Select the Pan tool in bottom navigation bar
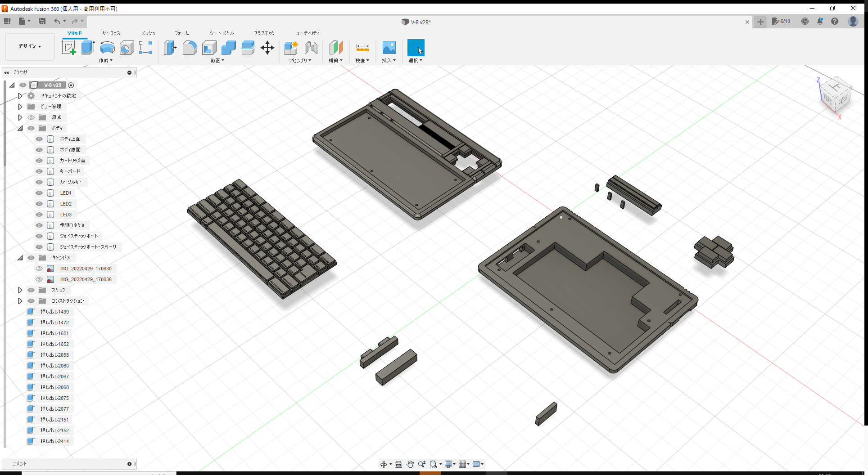Viewport: 868px width, 475px height. [410, 464]
